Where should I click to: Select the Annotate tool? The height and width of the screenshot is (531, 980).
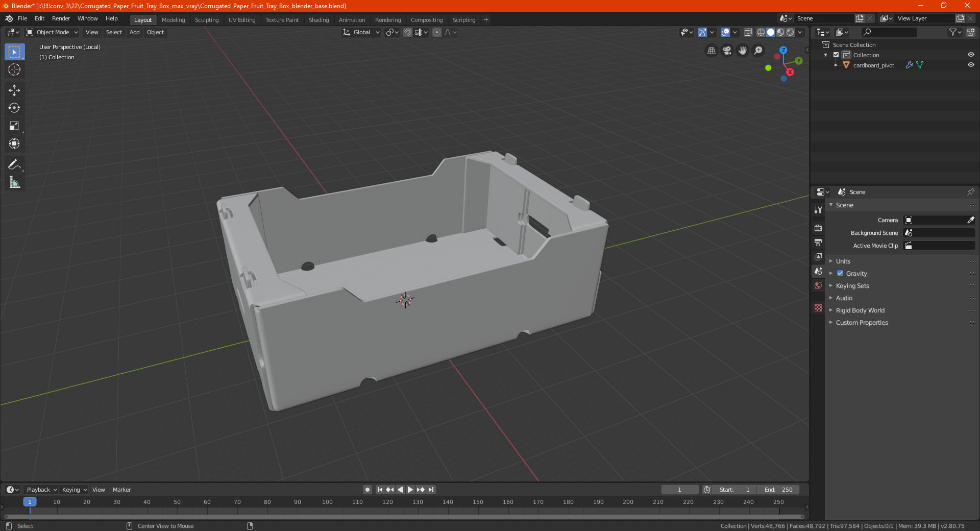click(x=14, y=164)
